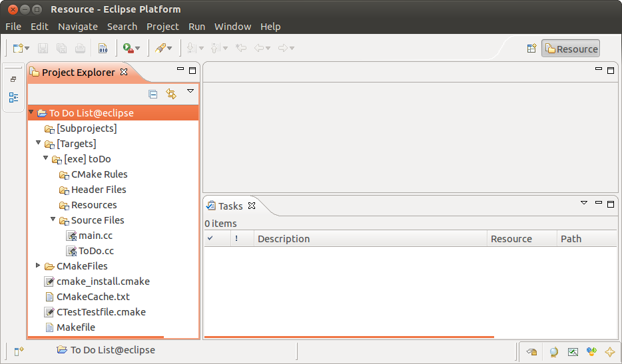Open the Tasks view menu triangle
622x364 pixels.
click(584, 202)
